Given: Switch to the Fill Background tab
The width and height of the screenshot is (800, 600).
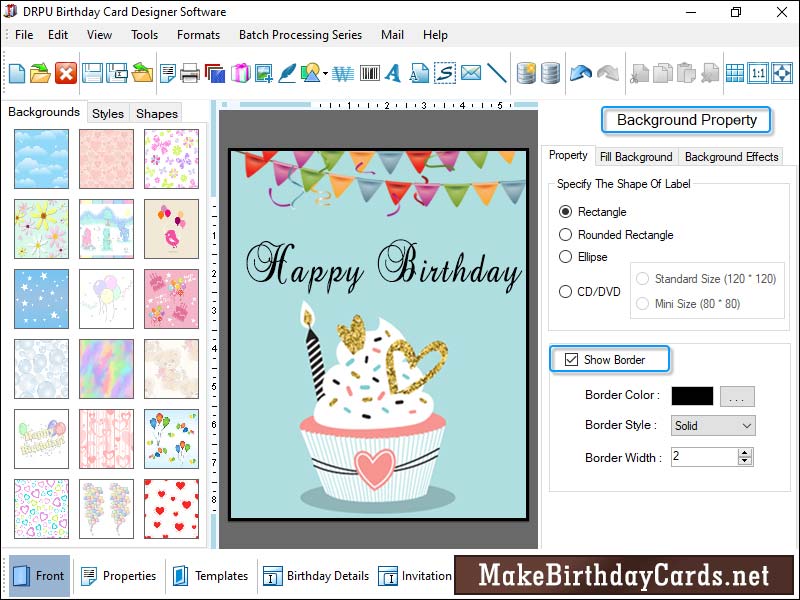Looking at the screenshot, I should coord(637,157).
